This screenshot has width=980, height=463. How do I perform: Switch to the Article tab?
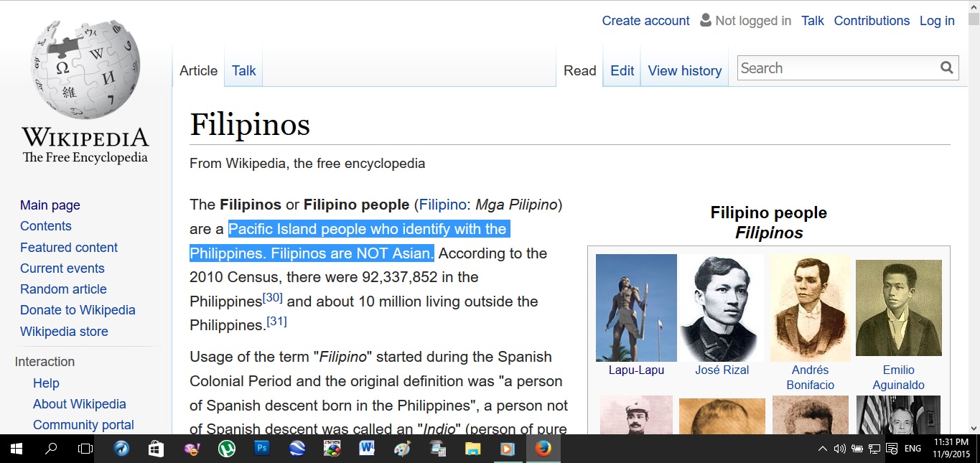click(x=198, y=70)
